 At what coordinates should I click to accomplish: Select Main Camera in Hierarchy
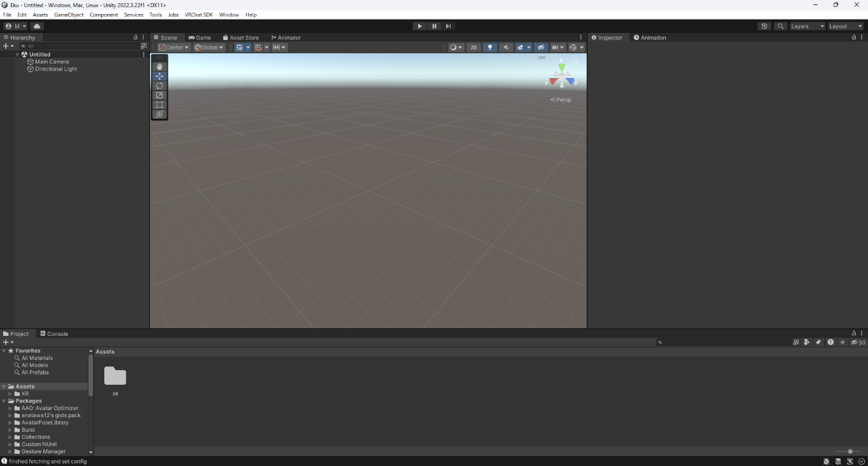pos(51,62)
